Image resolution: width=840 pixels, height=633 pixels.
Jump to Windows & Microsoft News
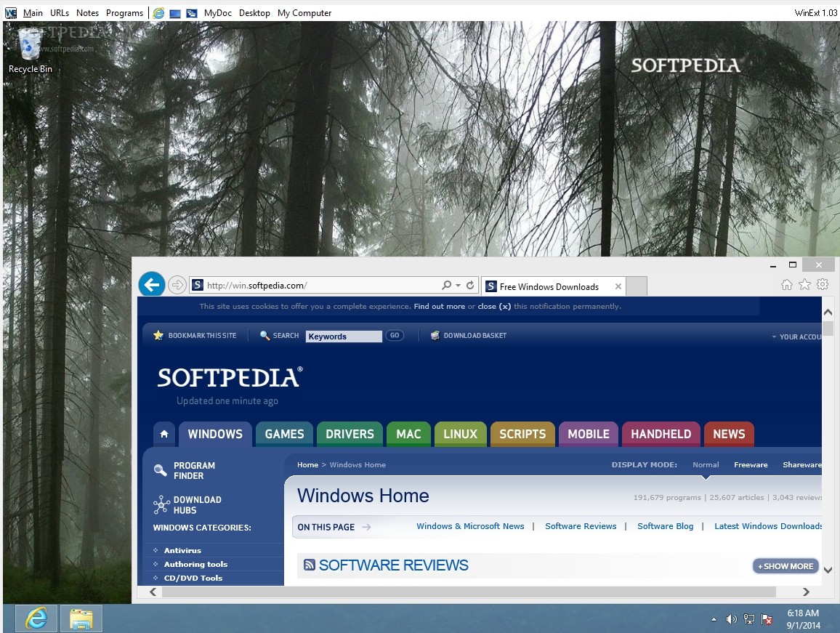coord(470,526)
